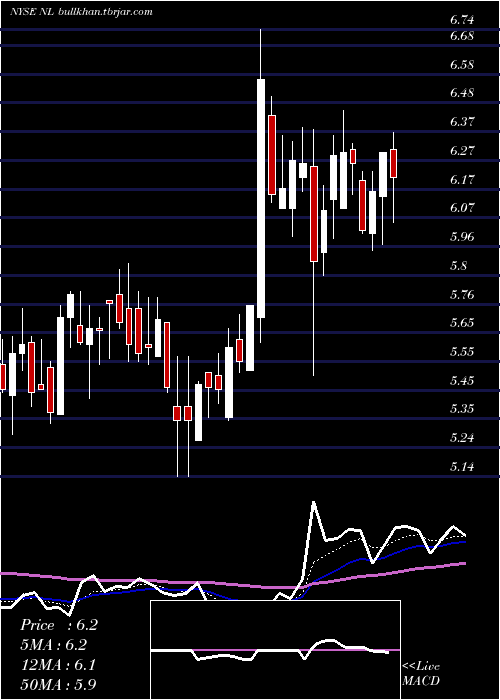500x700 pixels.
Task: Click the 5.96 price axis label
Action: click(462, 237)
